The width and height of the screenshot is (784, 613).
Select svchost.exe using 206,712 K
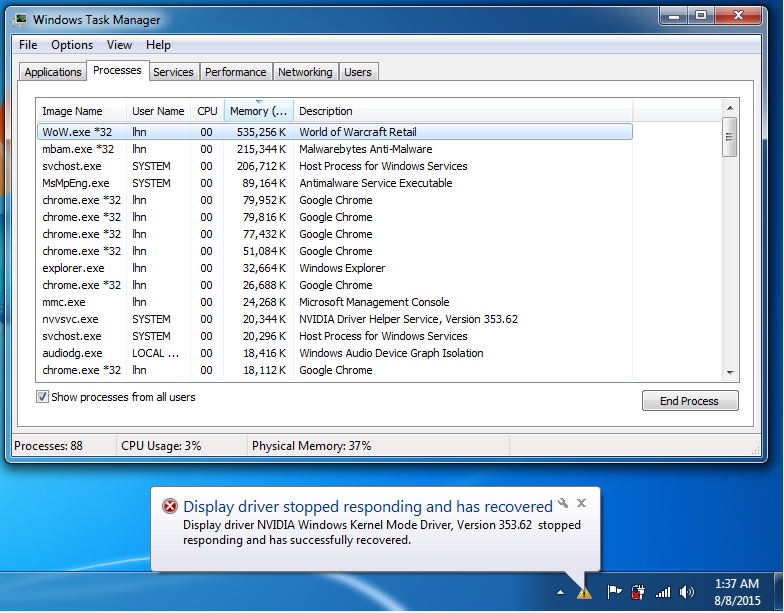[334, 166]
